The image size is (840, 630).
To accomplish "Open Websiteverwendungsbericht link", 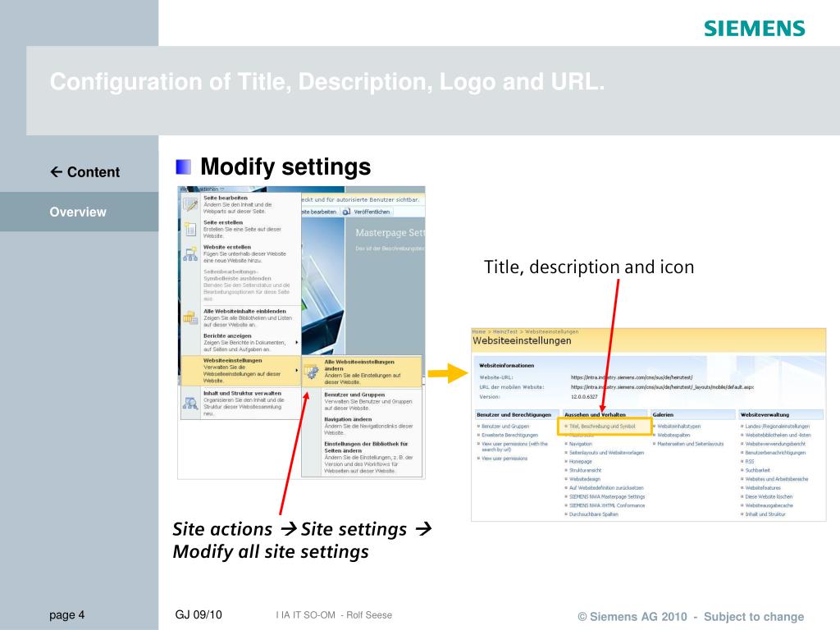I will pos(775,444).
